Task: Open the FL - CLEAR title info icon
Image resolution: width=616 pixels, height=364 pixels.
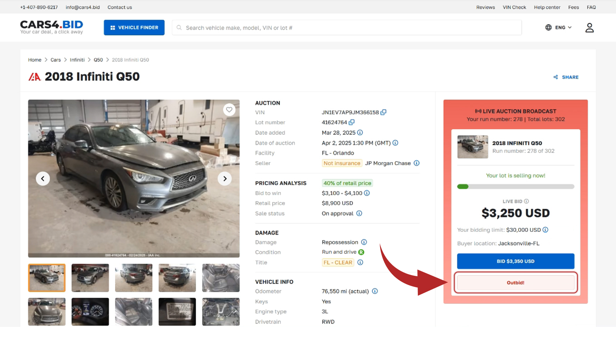Action: click(x=360, y=262)
